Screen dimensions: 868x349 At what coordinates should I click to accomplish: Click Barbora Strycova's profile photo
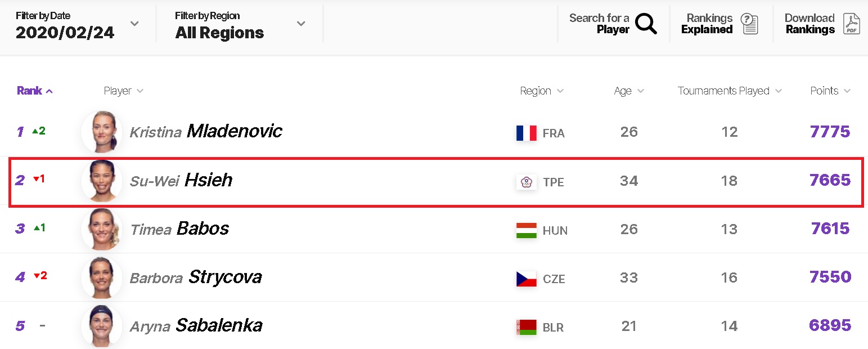pyautogui.click(x=102, y=278)
